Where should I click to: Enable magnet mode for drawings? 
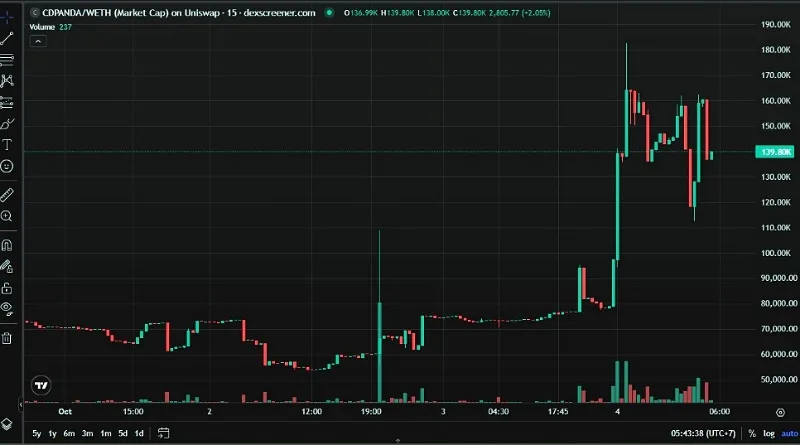[x=7, y=244]
